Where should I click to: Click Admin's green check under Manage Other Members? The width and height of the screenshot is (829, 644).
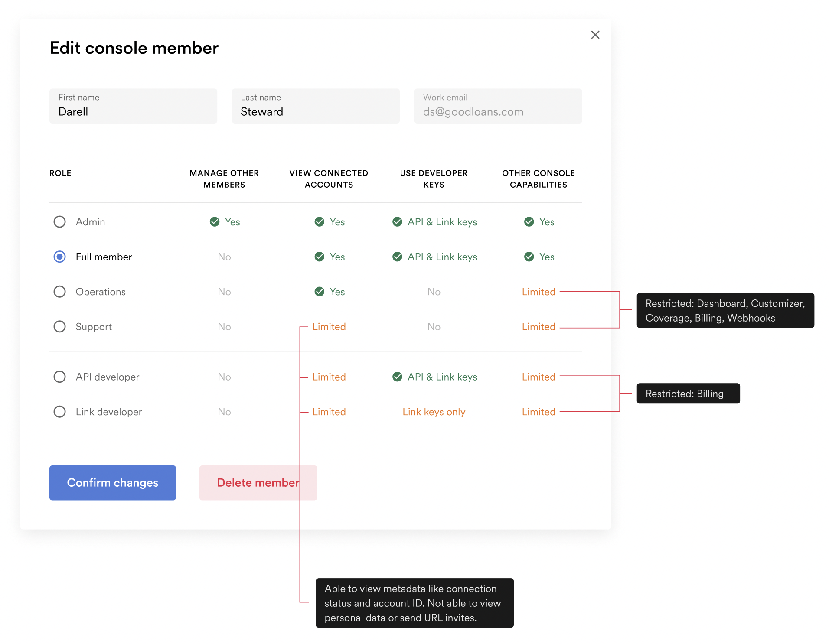coord(215,222)
